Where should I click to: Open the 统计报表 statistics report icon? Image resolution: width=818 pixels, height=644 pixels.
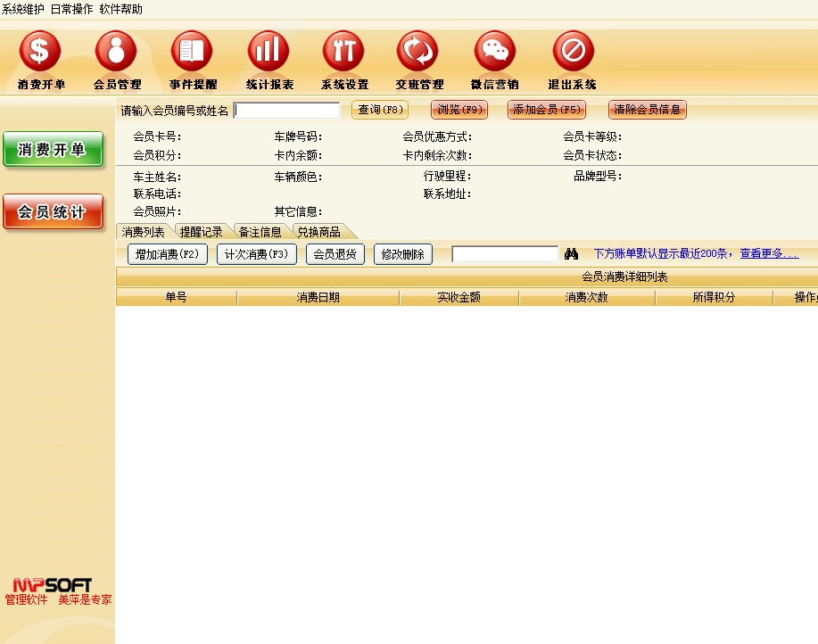point(269,53)
